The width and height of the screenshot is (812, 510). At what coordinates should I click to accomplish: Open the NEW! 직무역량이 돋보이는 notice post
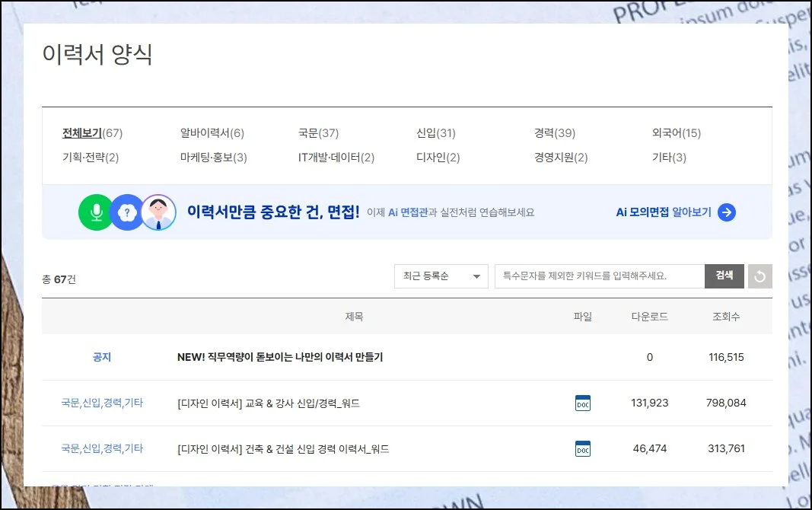279,357
